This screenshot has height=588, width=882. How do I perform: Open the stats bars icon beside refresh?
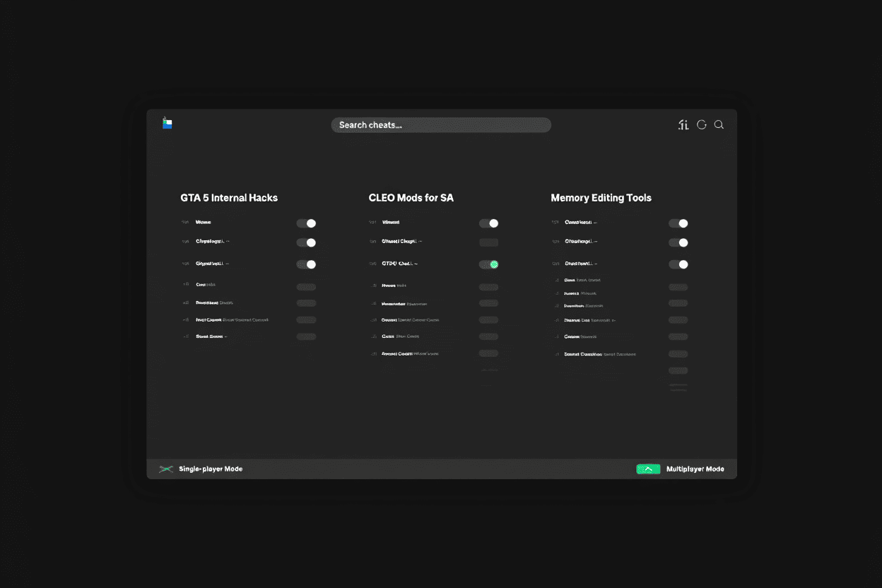(683, 124)
